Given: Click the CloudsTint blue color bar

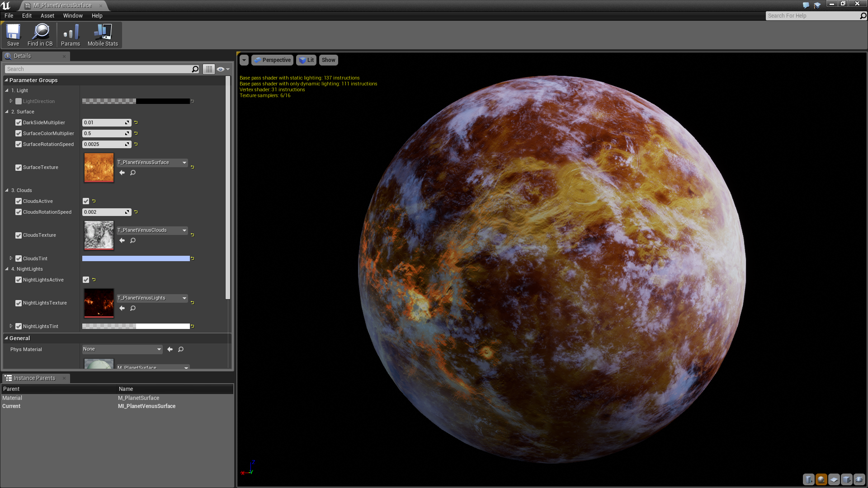Looking at the screenshot, I should [136, 258].
